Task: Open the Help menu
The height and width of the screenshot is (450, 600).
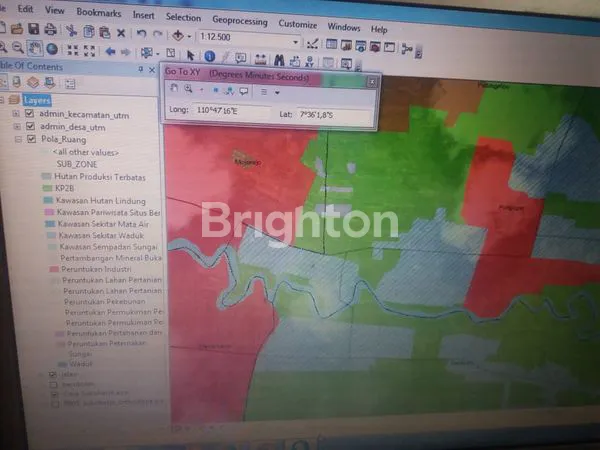Action: (x=379, y=29)
